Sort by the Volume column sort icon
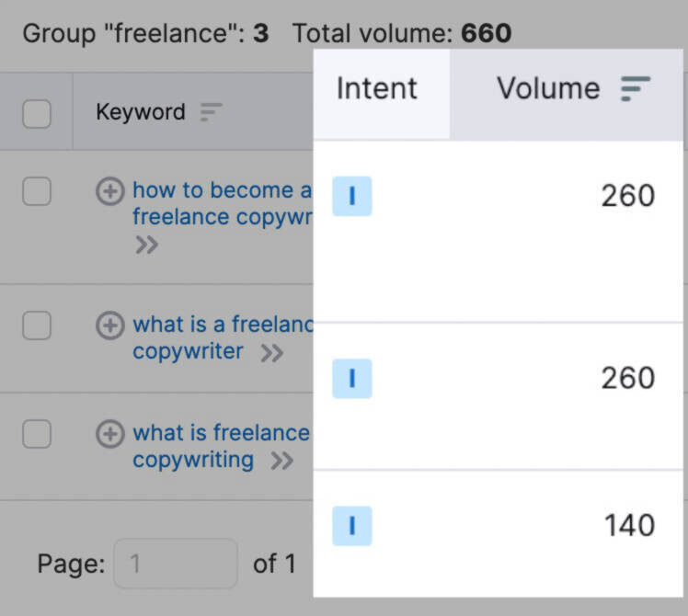This screenshot has width=688, height=616. click(x=636, y=88)
